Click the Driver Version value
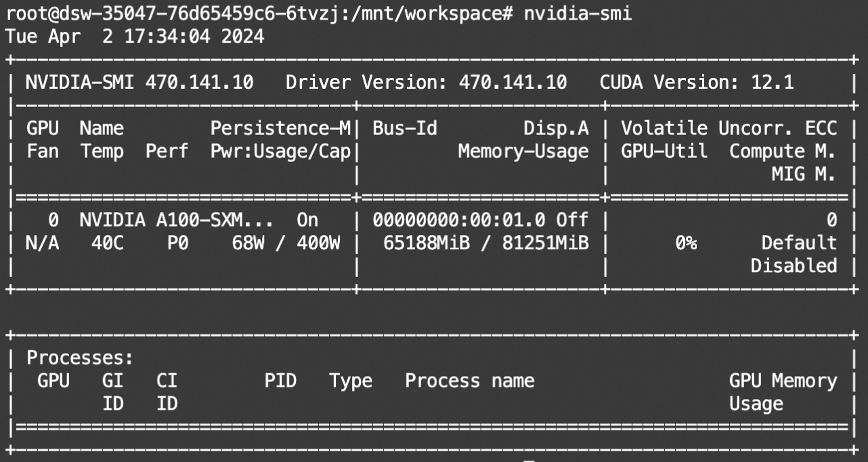This screenshot has width=868, height=462. coord(513,83)
